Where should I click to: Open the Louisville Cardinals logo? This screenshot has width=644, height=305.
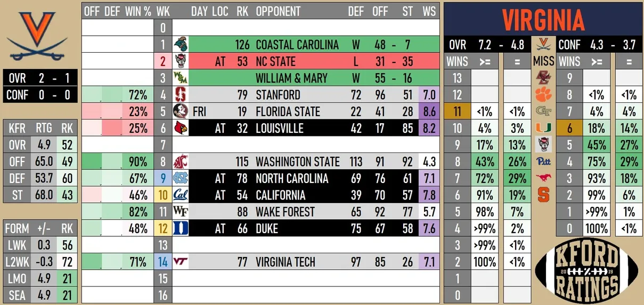(x=181, y=129)
